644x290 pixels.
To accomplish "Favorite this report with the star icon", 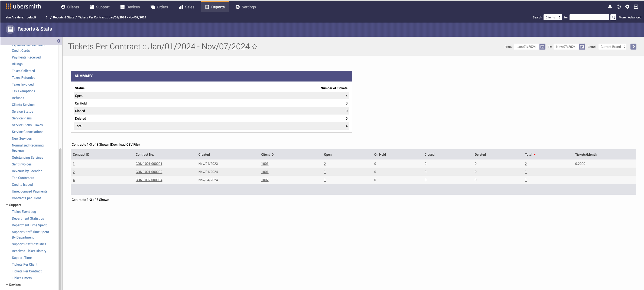I will (255, 47).
